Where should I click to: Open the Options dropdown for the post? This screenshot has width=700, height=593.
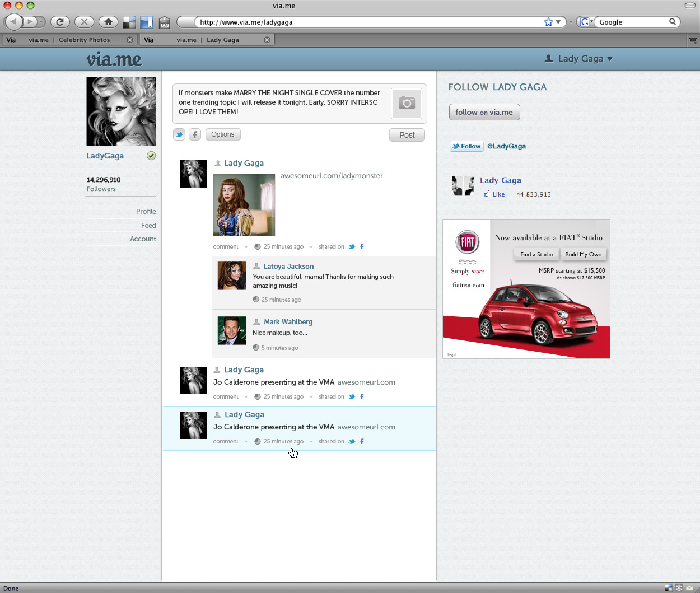tap(223, 134)
